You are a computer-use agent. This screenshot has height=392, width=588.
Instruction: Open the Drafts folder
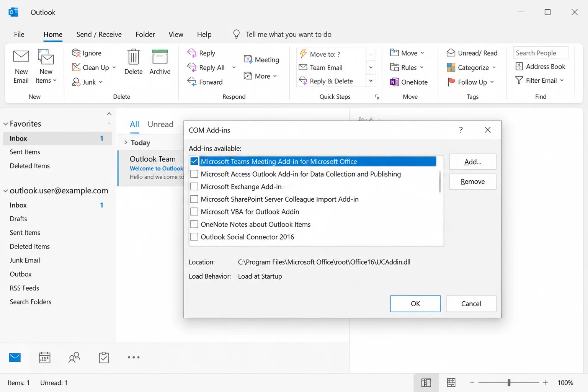coord(18,219)
